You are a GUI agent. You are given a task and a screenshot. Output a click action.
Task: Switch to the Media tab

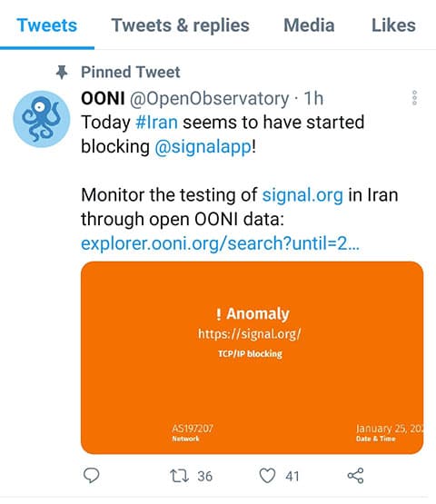(309, 25)
